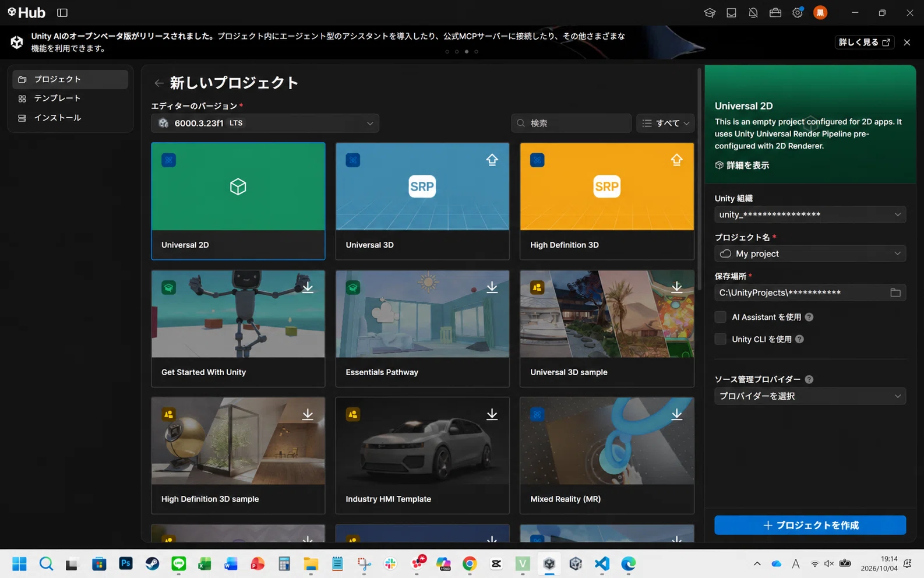This screenshot has width=924, height=578.
Task: Dismiss the Unity AI banner
Action: pyautogui.click(x=907, y=42)
